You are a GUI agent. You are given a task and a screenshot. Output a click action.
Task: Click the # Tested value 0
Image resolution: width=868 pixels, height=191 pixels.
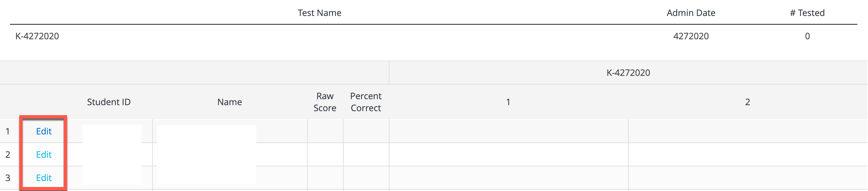tap(807, 36)
